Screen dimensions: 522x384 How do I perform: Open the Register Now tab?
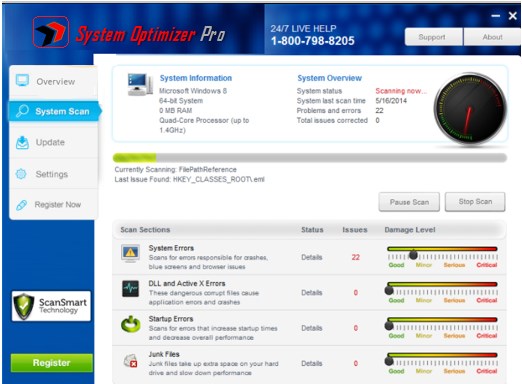coord(54,205)
